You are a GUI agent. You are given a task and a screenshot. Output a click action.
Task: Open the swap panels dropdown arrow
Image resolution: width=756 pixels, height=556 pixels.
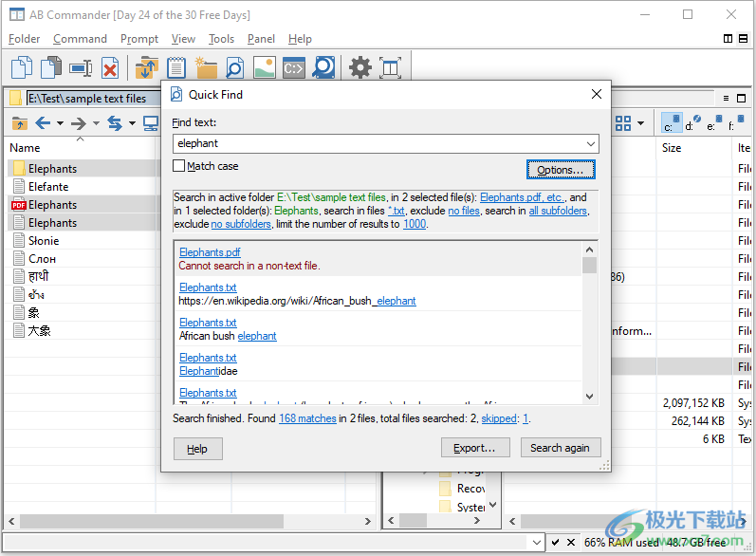click(x=132, y=123)
